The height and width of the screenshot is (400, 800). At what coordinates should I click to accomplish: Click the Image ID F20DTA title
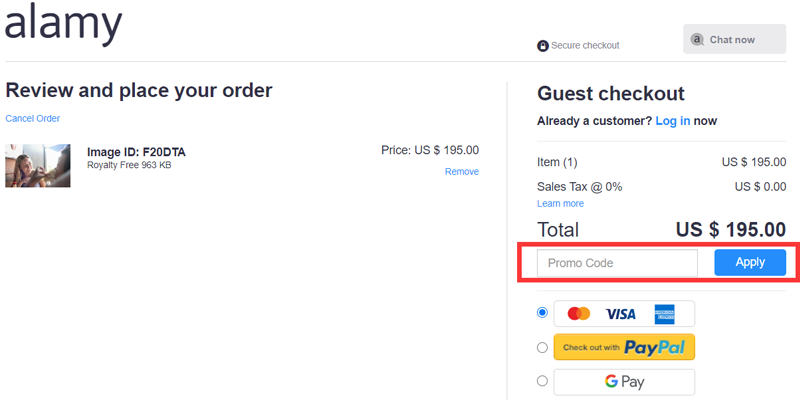(x=136, y=152)
